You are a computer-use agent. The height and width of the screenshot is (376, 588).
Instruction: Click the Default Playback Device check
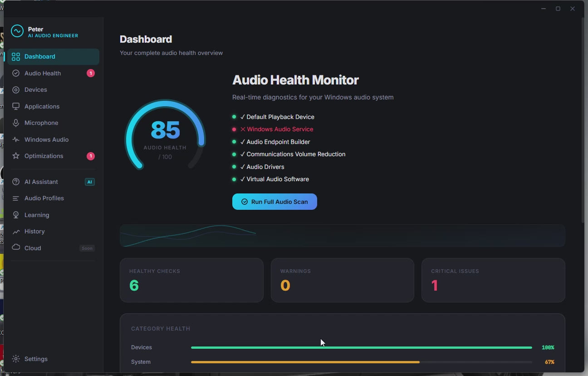[x=273, y=117]
